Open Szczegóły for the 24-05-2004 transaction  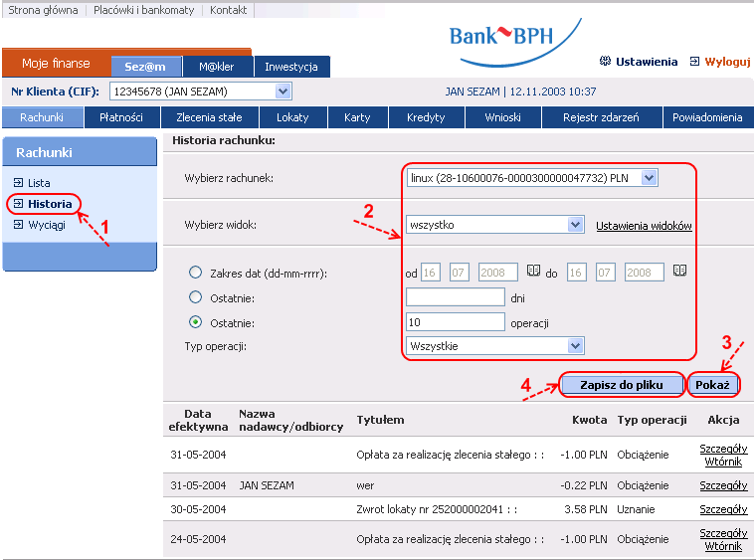pyautogui.click(x=723, y=533)
